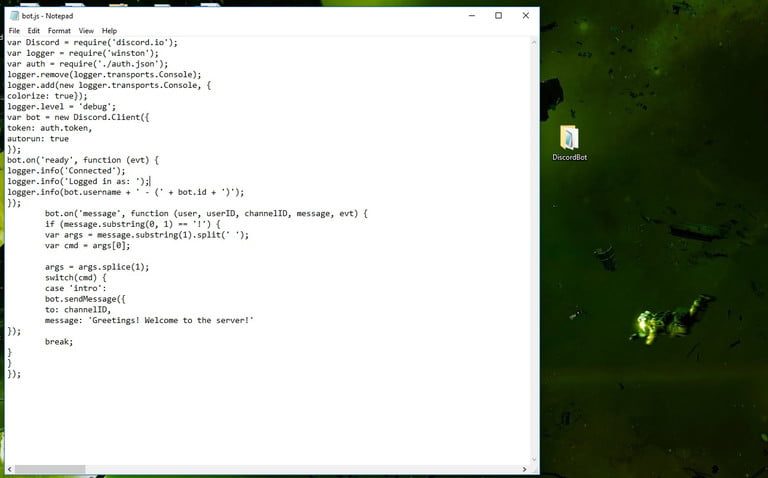Open the Format menu
The width and height of the screenshot is (768, 478).
59,31
